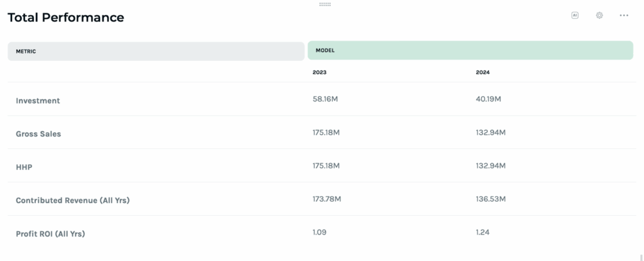The image size is (644, 261).
Task: Select the Investment metric row label
Action: click(38, 101)
